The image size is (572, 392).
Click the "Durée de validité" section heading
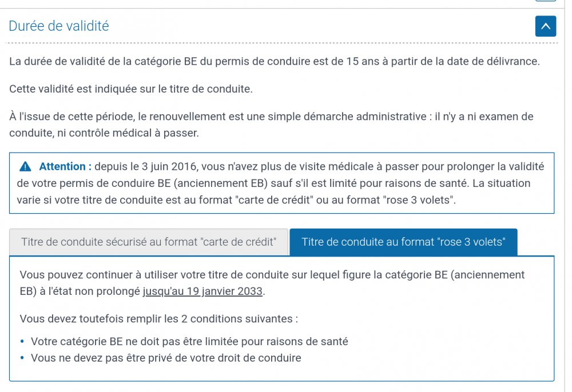(59, 26)
